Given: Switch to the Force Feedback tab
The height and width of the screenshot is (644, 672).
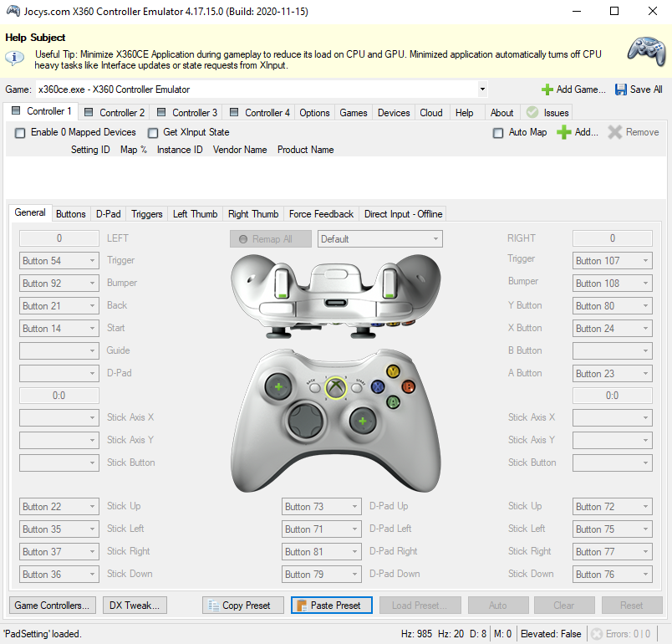Looking at the screenshot, I should click(321, 214).
